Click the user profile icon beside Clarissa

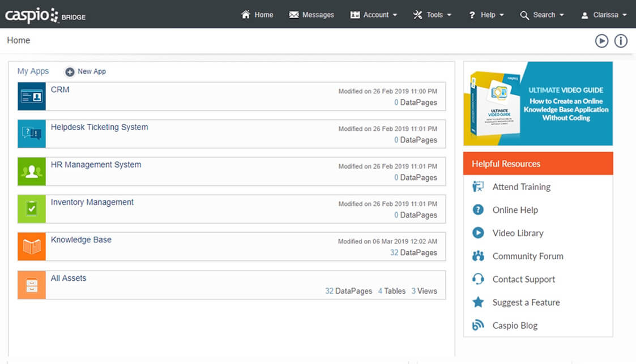tap(584, 15)
